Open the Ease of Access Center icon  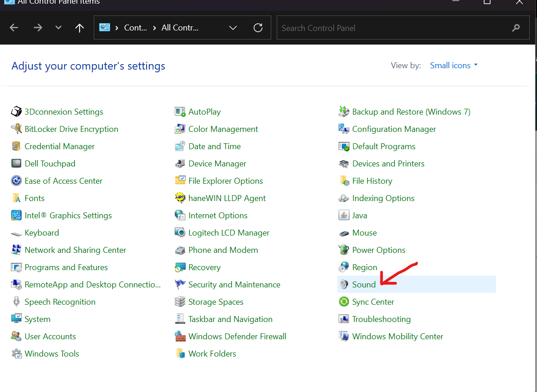[x=16, y=181]
